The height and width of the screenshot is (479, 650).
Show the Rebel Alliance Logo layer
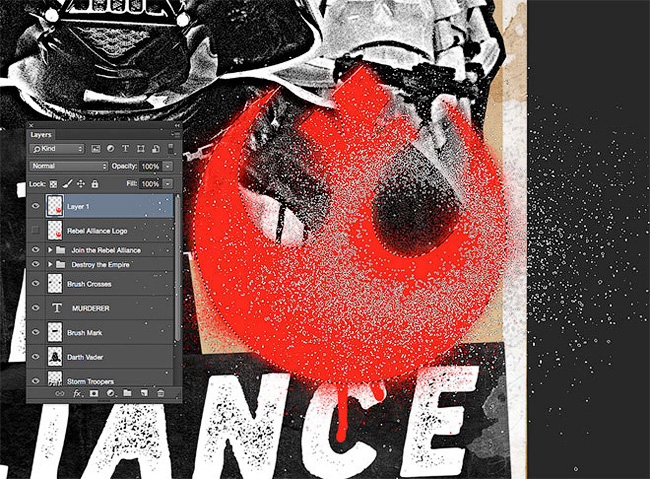pyautogui.click(x=36, y=230)
